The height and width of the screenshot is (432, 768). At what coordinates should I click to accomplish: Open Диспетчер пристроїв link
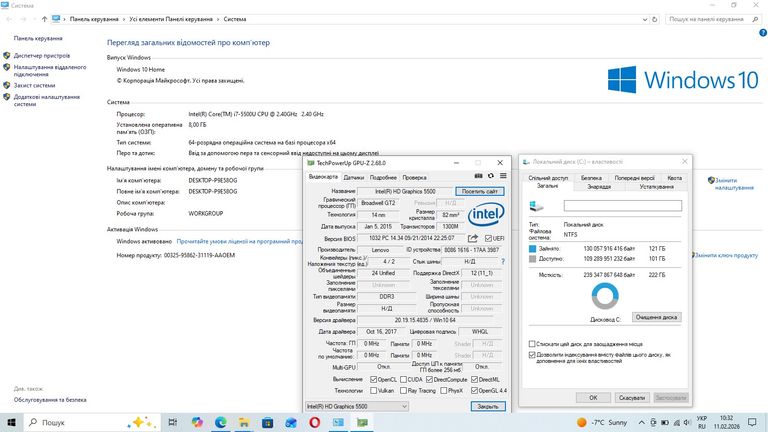click(x=42, y=56)
